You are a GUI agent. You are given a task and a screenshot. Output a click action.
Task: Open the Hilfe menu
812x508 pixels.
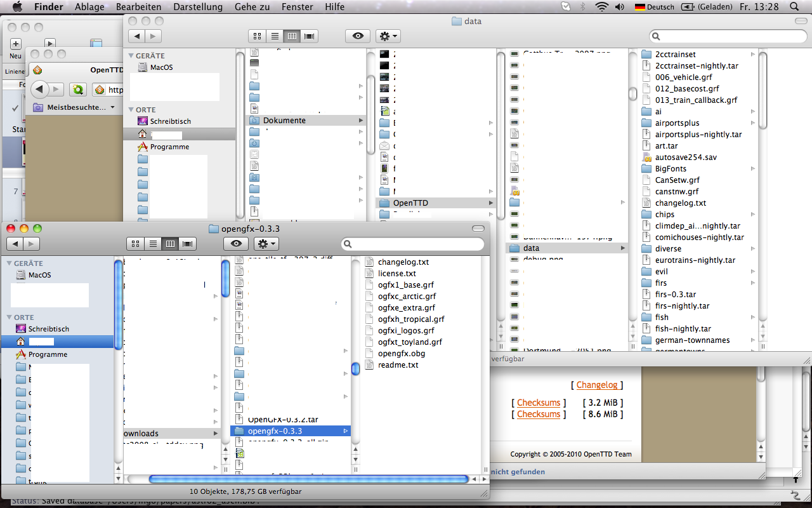click(334, 7)
